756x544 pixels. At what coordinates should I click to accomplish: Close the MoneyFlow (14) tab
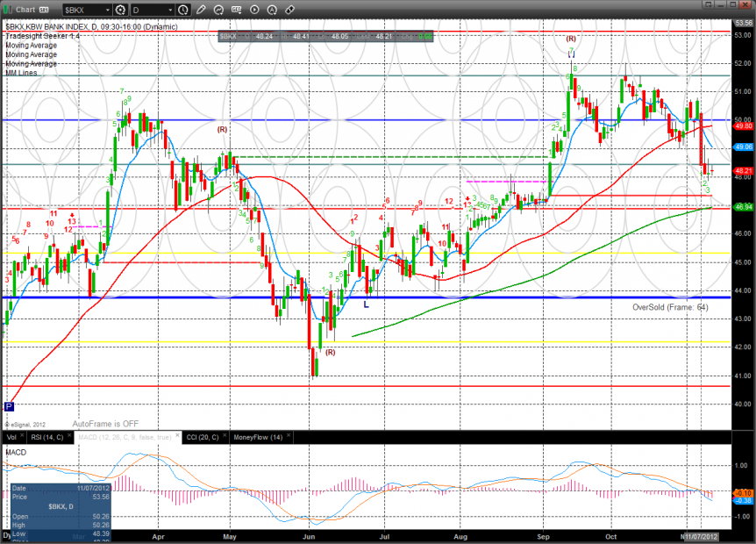click(289, 435)
